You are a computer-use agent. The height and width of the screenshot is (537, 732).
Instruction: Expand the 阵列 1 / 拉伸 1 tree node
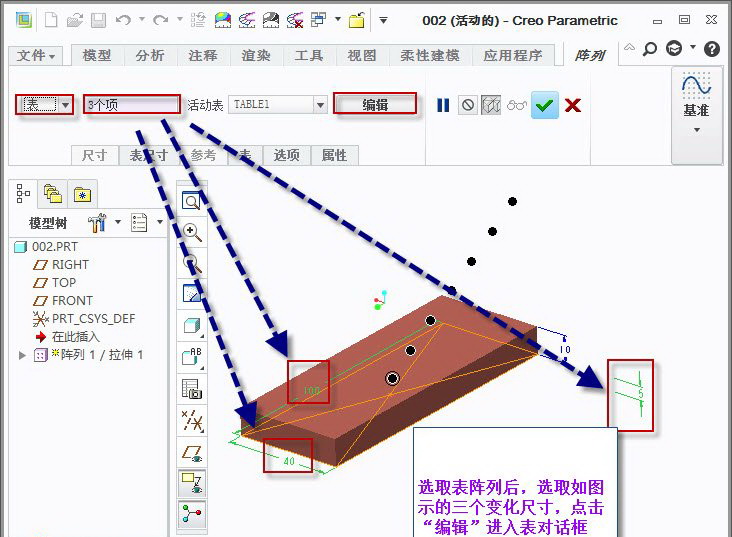pyautogui.click(x=22, y=355)
